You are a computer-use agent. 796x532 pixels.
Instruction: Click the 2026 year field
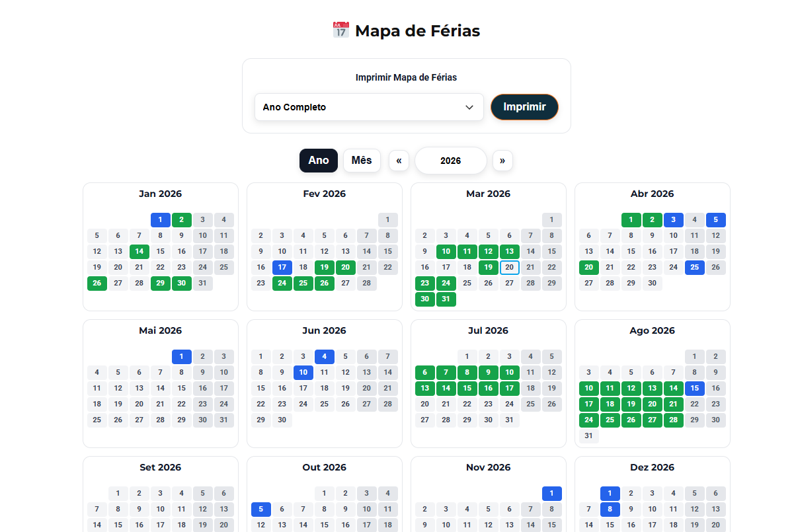point(451,161)
